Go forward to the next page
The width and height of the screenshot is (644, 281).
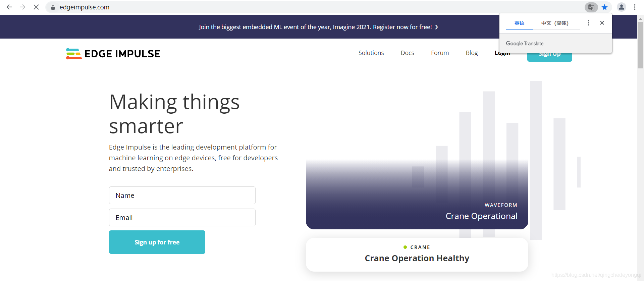coord(22,7)
